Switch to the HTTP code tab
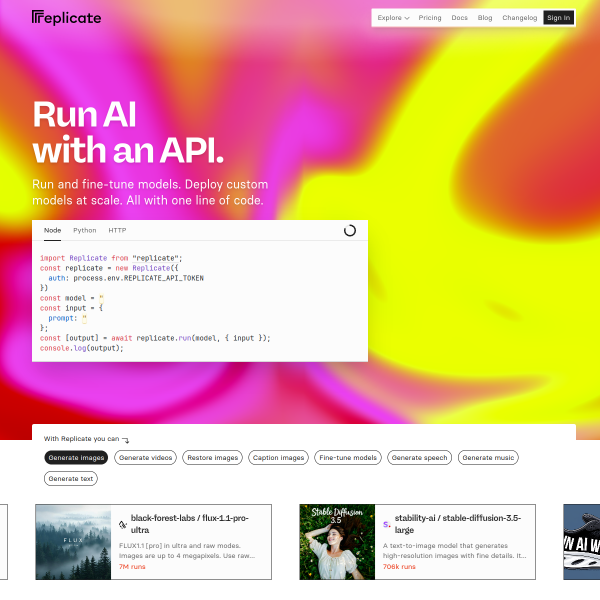The height and width of the screenshot is (600, 600). (117, 230)
